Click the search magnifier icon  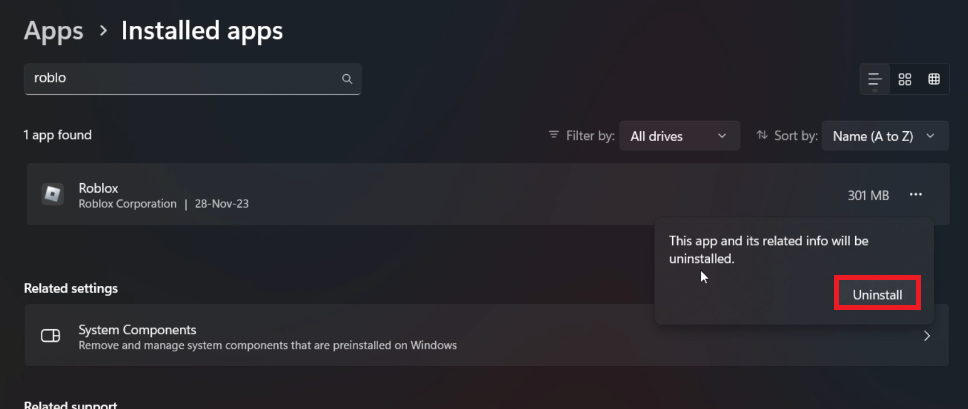coord(347,79)
